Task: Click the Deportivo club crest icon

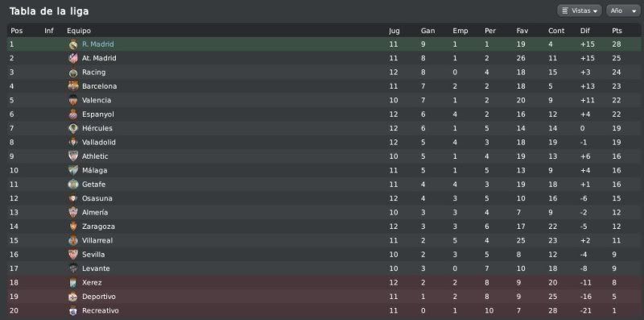Action: tap(73, 296)
